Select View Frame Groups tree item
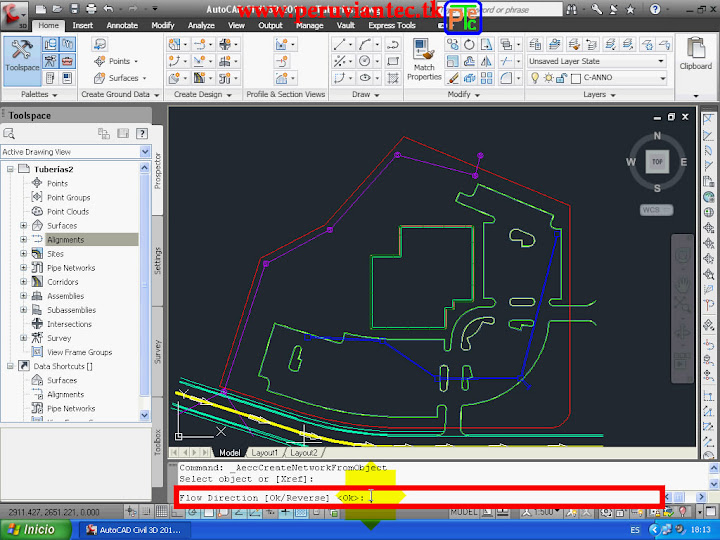720x540 pixels. 79,352
